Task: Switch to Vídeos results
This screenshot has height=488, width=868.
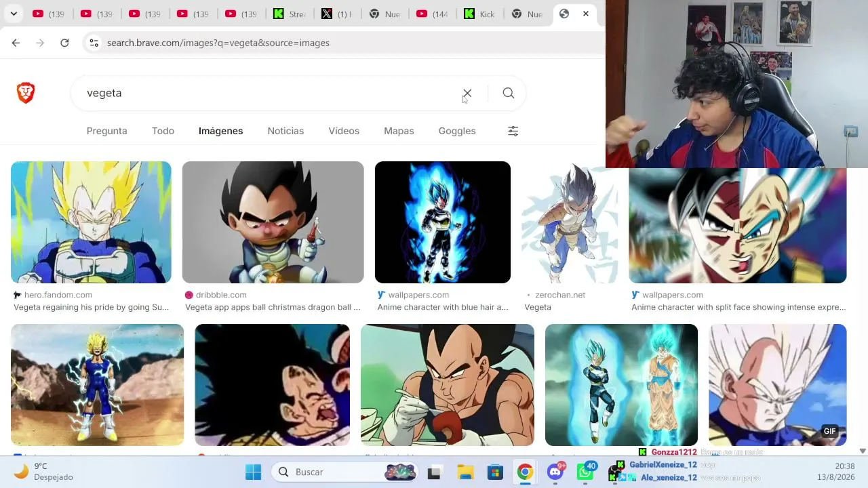Action: [344, 131]
